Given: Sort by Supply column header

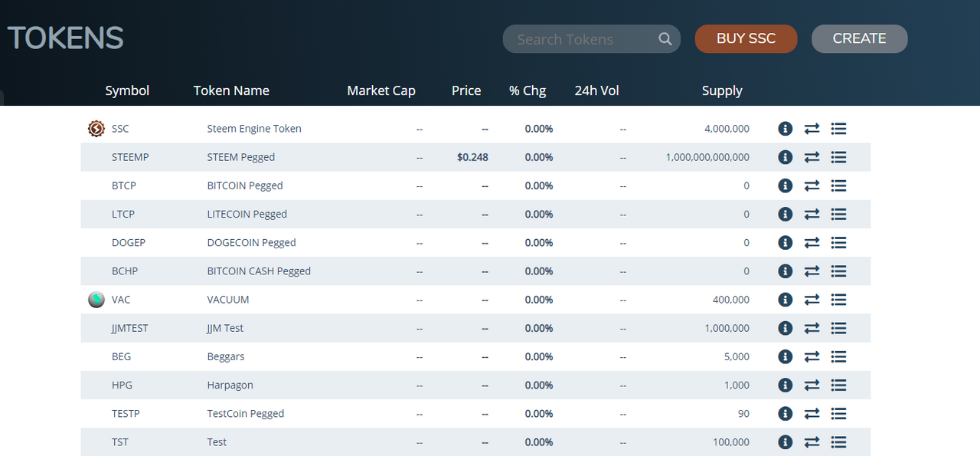Looking at the screenshot, I should coord(722,90).
